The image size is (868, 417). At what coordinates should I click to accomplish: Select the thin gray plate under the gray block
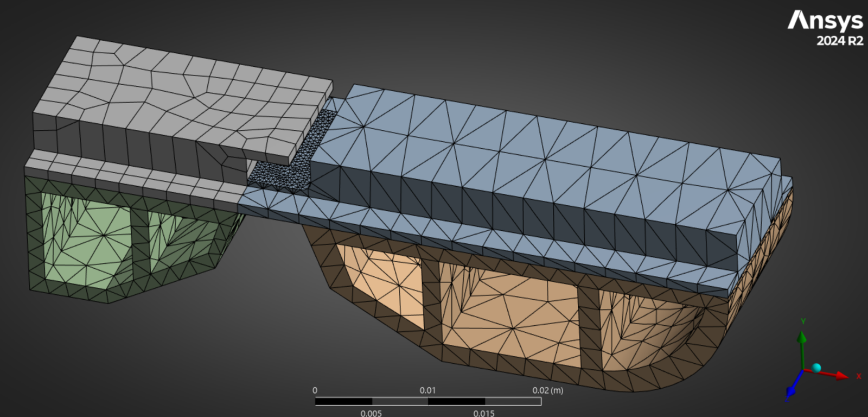(136, 175)
